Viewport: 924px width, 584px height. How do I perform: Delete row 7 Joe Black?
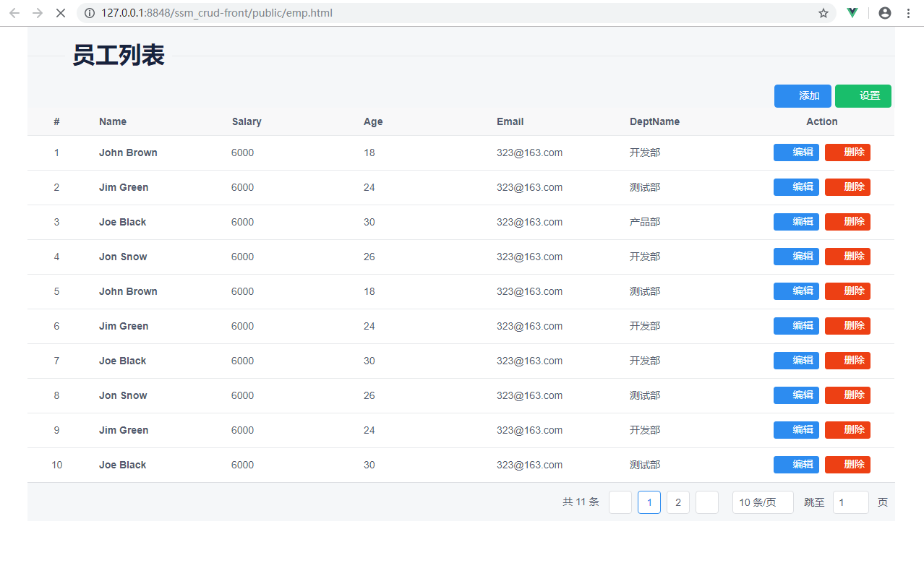pos(847,361)
